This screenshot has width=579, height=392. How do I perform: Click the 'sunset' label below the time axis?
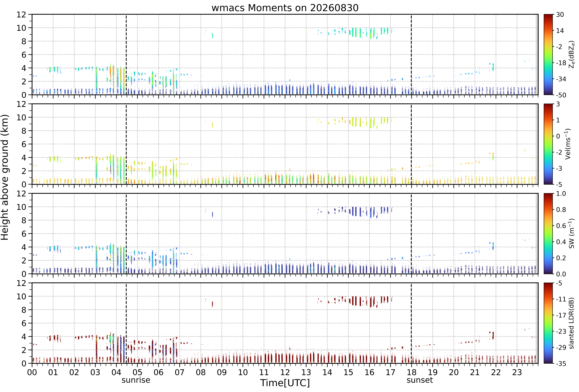tap(420, 380)
